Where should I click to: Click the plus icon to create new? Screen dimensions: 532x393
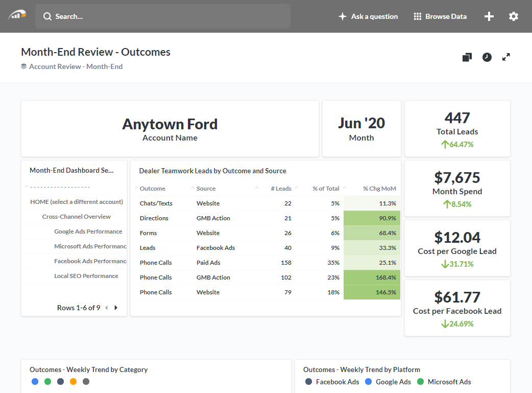489,16
